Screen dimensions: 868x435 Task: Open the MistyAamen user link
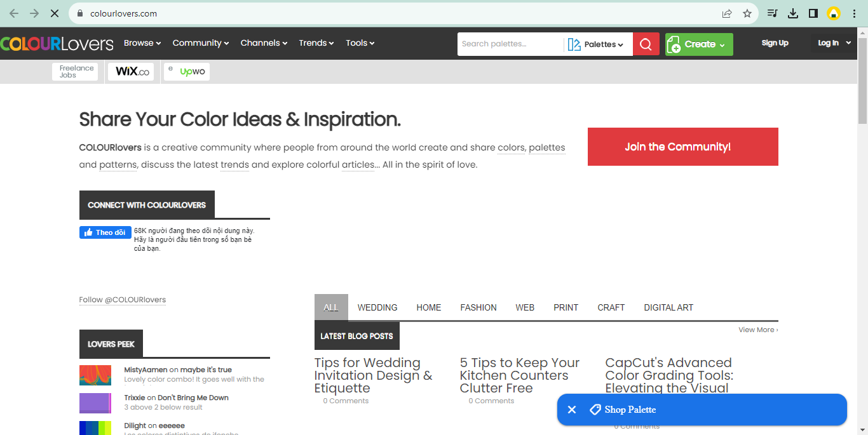[x=146, y=370]
